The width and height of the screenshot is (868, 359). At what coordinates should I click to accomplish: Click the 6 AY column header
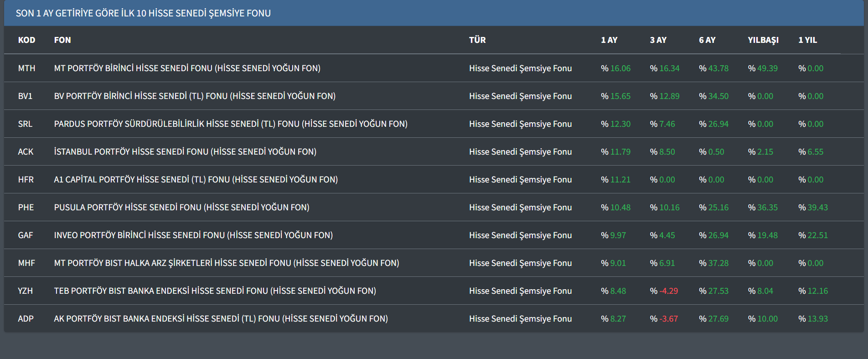point(707,40)
